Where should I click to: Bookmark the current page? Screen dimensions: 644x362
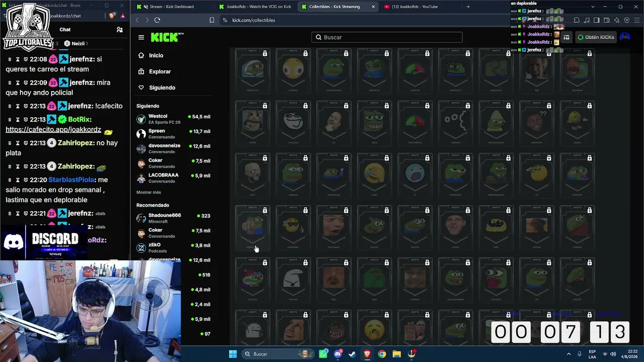point(212,20)
